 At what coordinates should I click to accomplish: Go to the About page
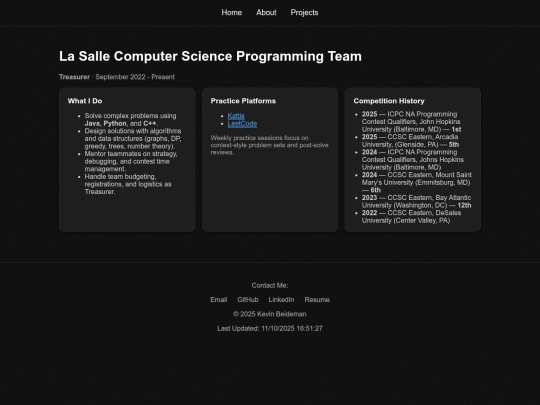click(x=266, y=13)
